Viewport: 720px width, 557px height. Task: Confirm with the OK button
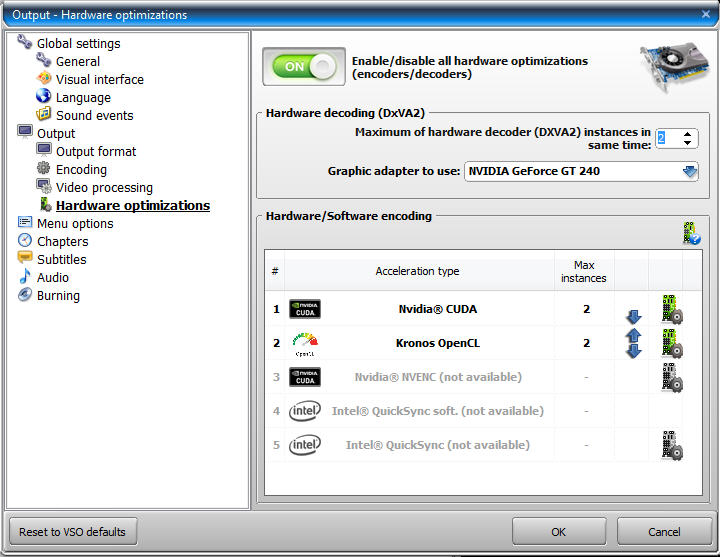tap(559, 532)
